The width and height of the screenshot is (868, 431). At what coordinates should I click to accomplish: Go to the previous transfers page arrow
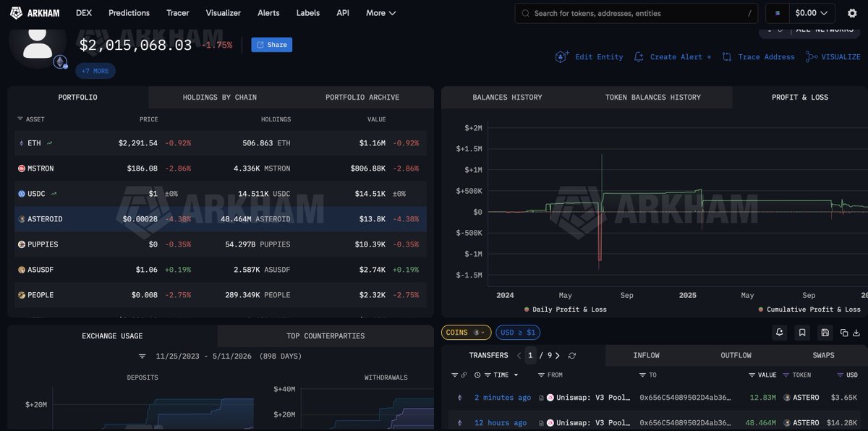pos(519,356)
